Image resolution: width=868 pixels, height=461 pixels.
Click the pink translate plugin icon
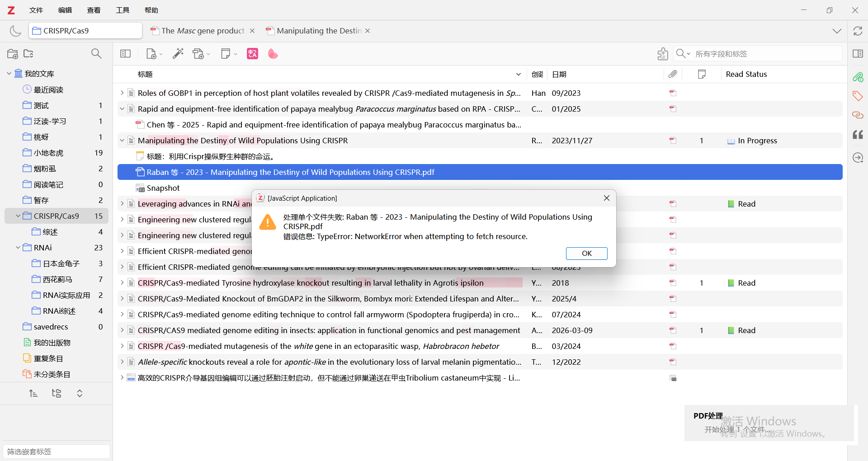252,54
